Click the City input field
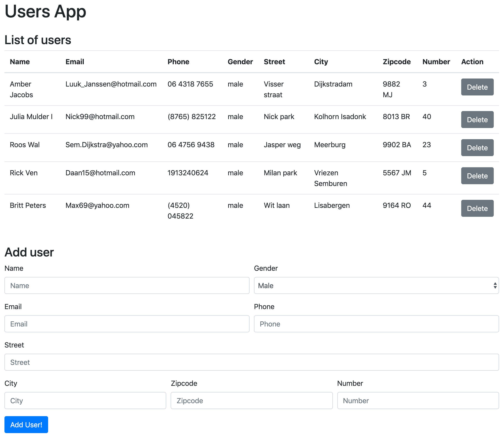 pyautogui.click(x=85, y=401)
